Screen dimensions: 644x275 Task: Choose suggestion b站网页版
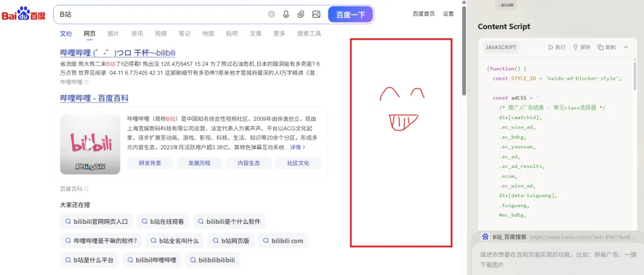[x=231, y=240]
